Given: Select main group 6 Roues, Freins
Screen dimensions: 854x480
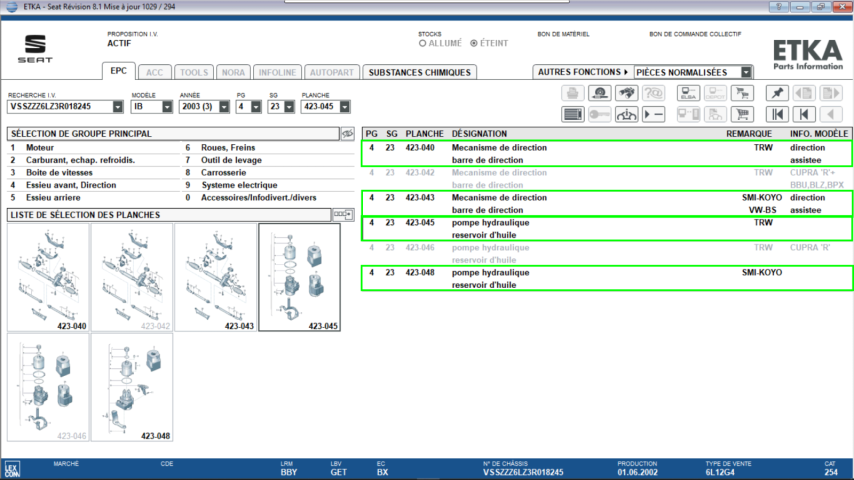Looking at the screenshot, I should 269,148.
